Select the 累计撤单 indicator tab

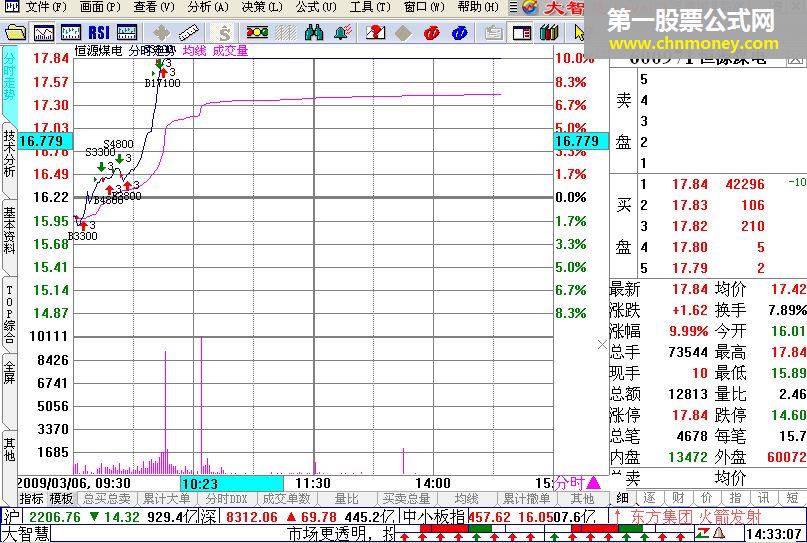526,498
